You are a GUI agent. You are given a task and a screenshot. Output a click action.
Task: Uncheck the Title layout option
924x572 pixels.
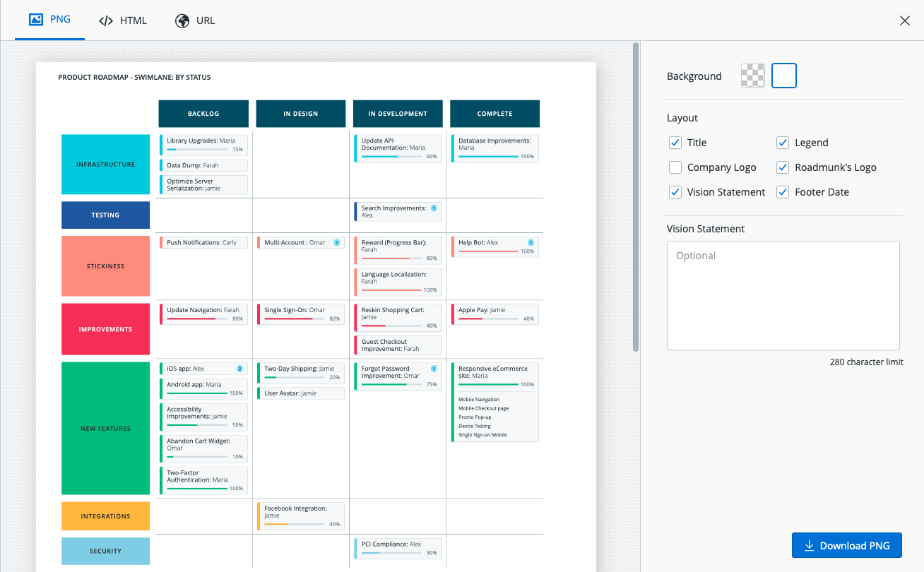pyautogui.click(x=675, y=142)
